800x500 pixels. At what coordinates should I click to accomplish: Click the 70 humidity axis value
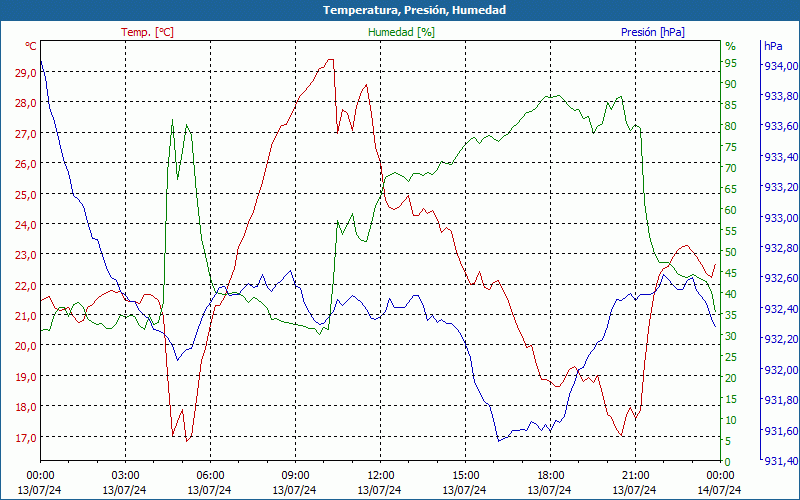[731, 168]
